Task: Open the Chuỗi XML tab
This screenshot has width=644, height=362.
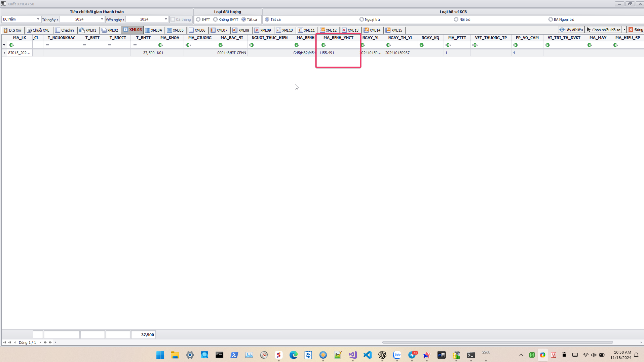Action: coord(38,30)
